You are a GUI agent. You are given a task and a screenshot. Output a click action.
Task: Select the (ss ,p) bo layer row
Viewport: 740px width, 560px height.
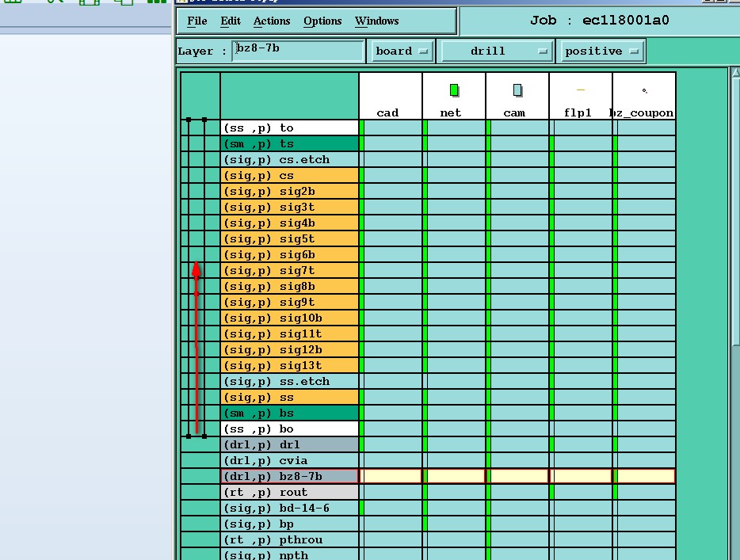[289, 429]
